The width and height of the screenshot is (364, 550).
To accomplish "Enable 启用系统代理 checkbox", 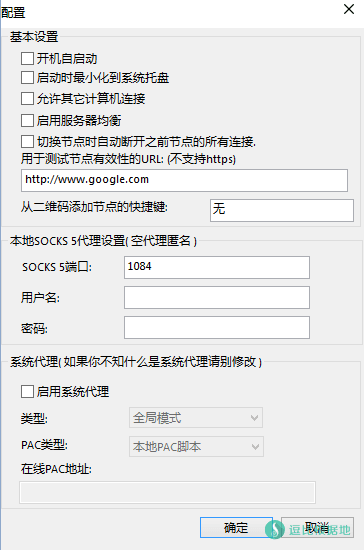I will [27, 391].
